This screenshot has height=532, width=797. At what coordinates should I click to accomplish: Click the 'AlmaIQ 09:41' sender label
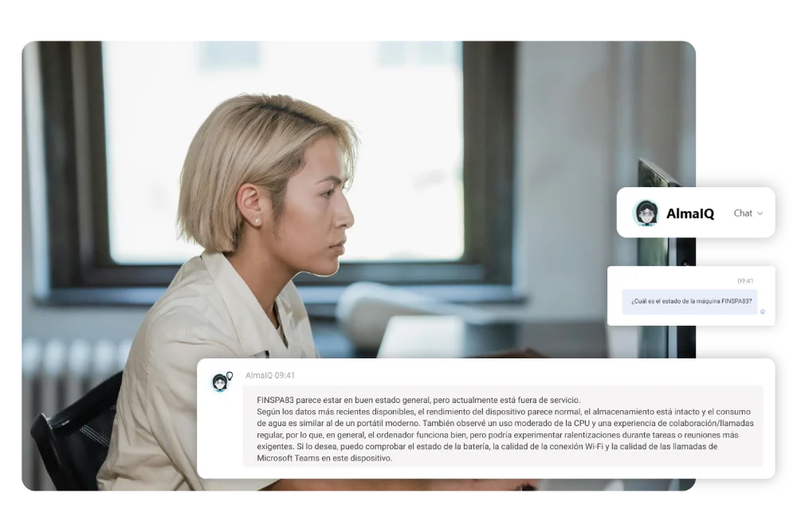pyautogui.click(x=270, y=375)
